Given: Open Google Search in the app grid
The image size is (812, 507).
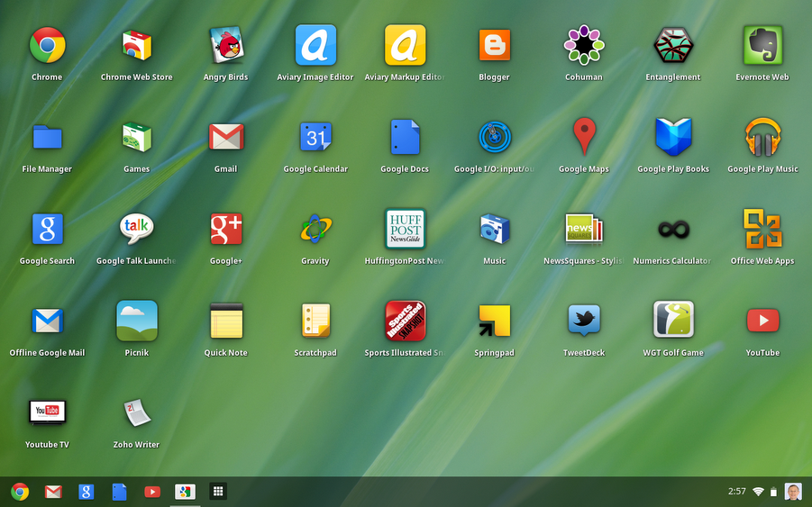Looking at the screenshot, I should [x=47, y=229].
